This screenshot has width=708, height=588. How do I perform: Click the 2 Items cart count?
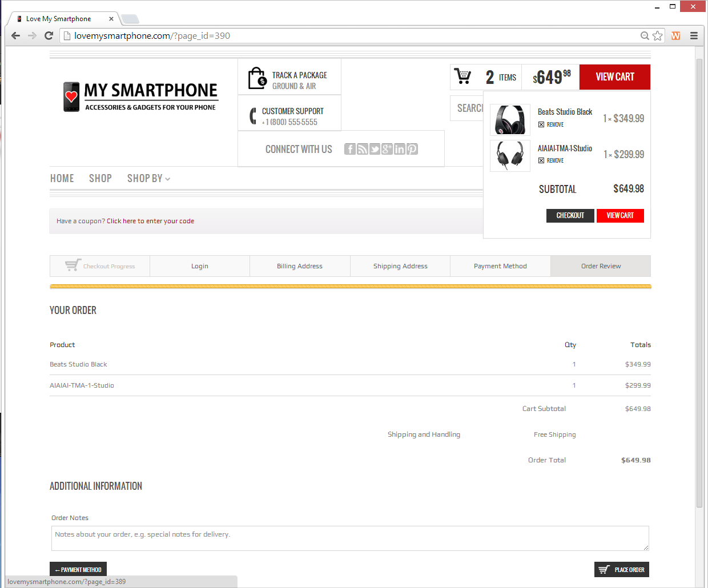click(x=501, y=77)
